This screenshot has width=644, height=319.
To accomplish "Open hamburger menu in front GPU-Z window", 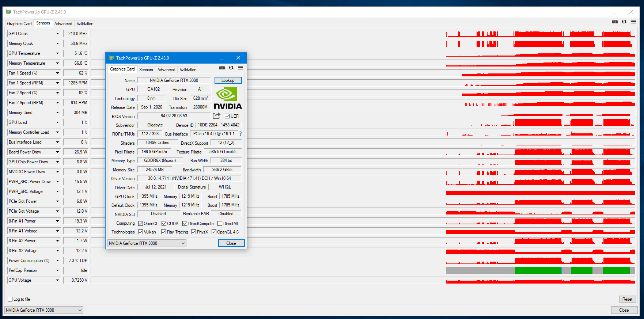I will [x=240, y=68].
